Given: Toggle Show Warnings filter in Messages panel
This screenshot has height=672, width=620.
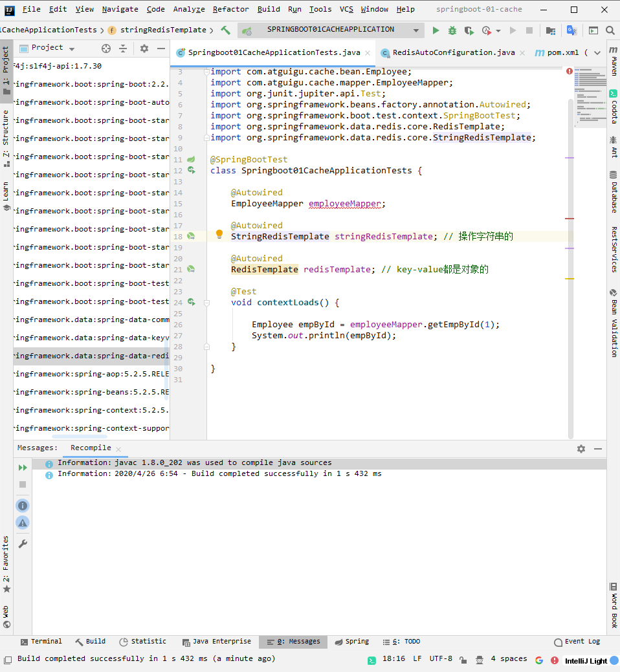Looking at the screenshot, I should [x=23, y=523].
